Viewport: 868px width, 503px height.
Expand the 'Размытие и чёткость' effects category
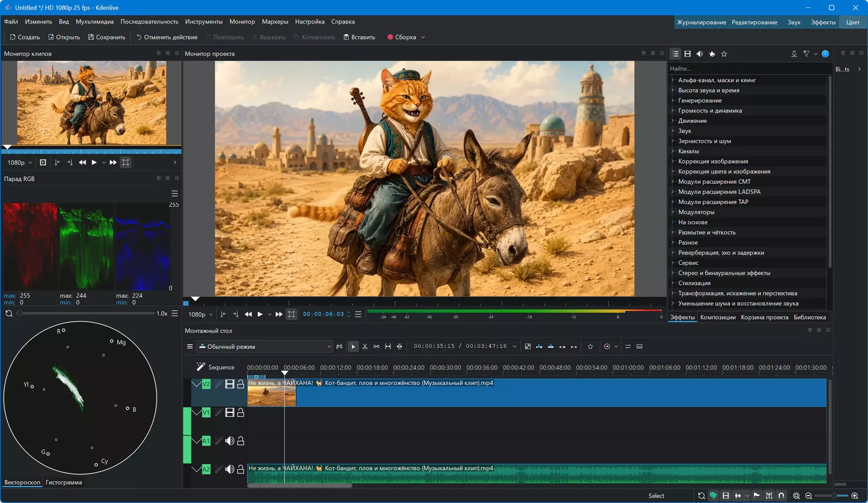pos(673,232)
